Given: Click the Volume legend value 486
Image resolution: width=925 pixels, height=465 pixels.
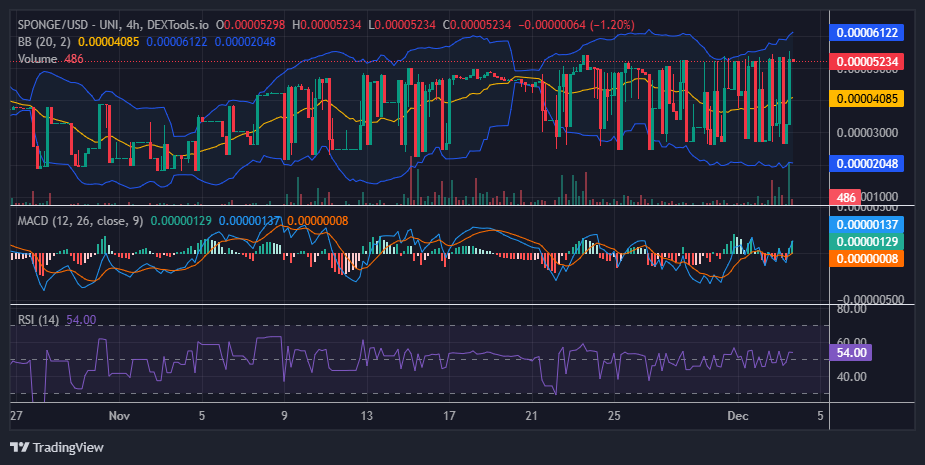Looking at the screenshot, I should point(74,59).
